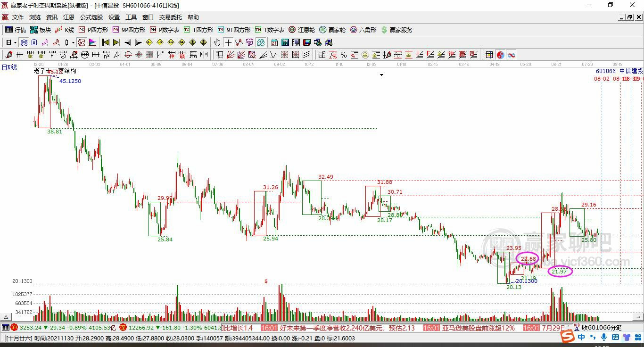Open the P数字表 tool
Screen dimensions: 644x347
pyautogui.click(x=164, y=30)
